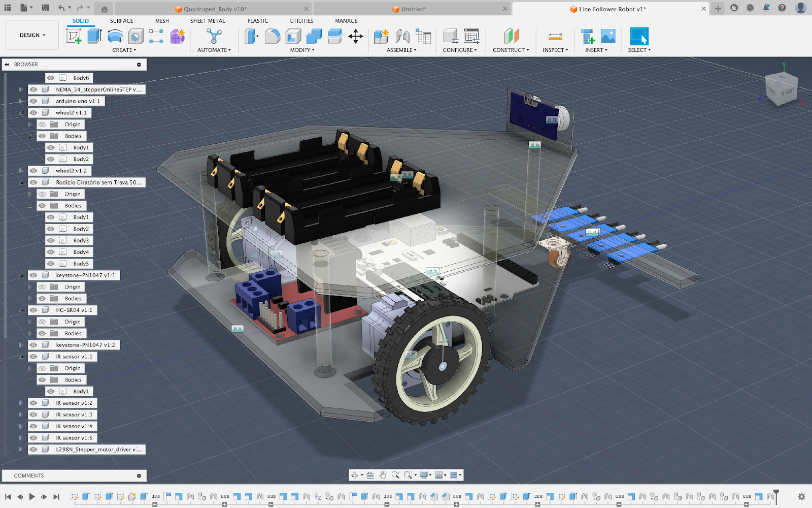Click the Insert Canvas image icon

point(608,37)
